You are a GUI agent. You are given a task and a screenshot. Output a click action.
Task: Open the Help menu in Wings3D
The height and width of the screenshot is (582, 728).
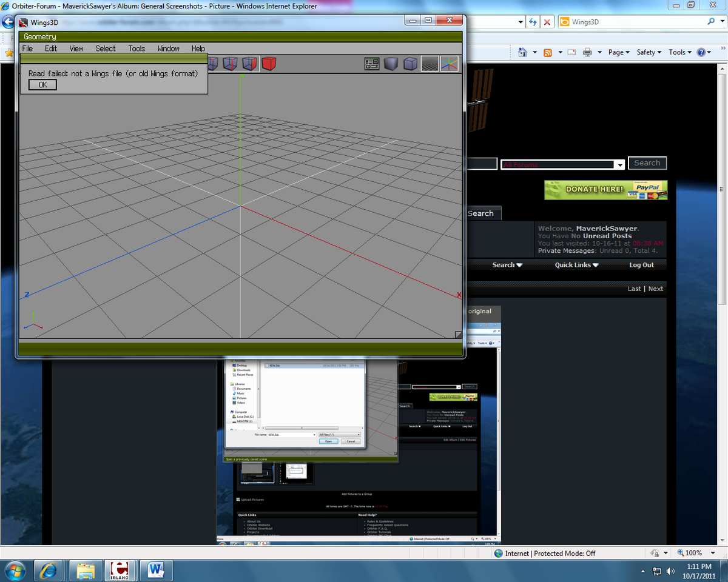pyautogui.click(x=198, y=48)
